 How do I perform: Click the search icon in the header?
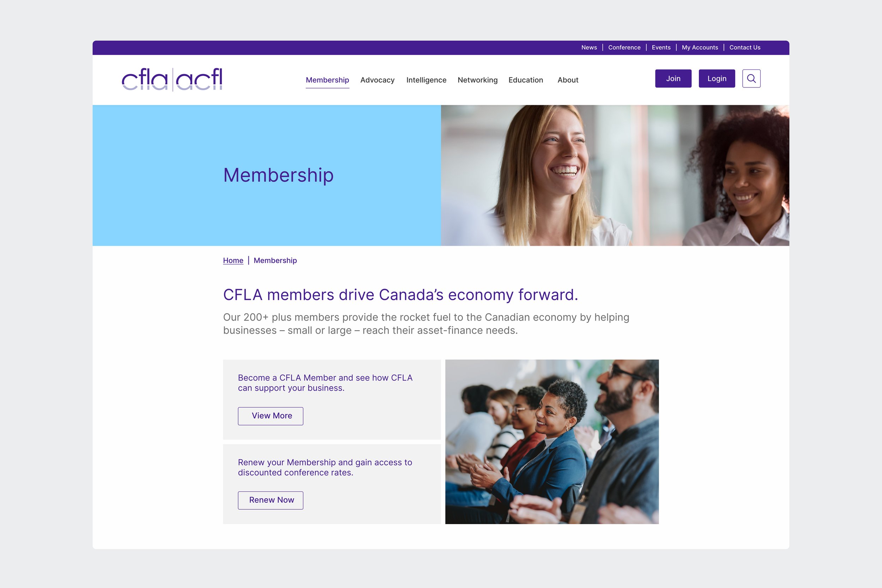pos(751,79)
